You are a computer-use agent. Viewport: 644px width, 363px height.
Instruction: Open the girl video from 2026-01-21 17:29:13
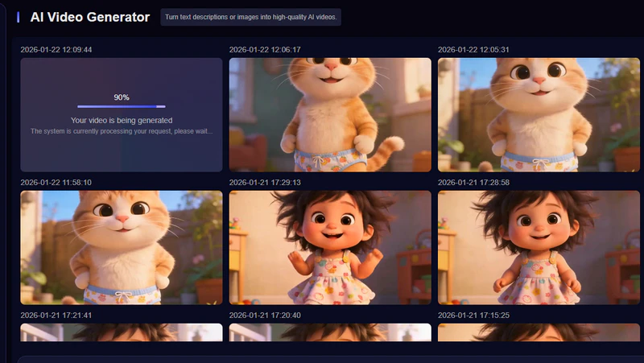point(330,248)
